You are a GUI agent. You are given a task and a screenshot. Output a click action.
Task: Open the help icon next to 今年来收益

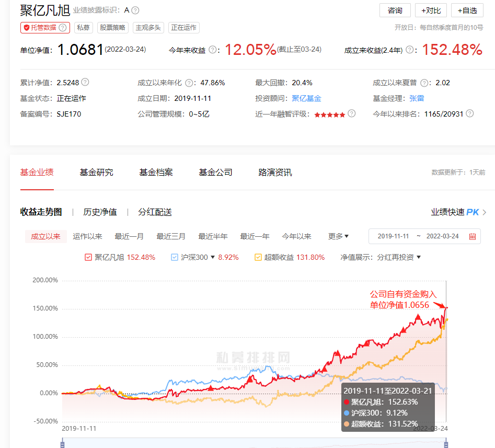click(x=213, y=50)
